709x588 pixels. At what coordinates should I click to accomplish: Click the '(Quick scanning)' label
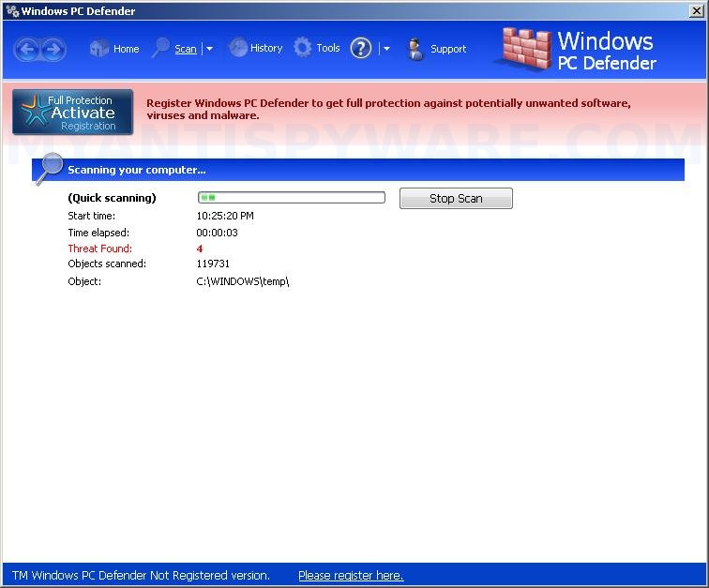112,198
